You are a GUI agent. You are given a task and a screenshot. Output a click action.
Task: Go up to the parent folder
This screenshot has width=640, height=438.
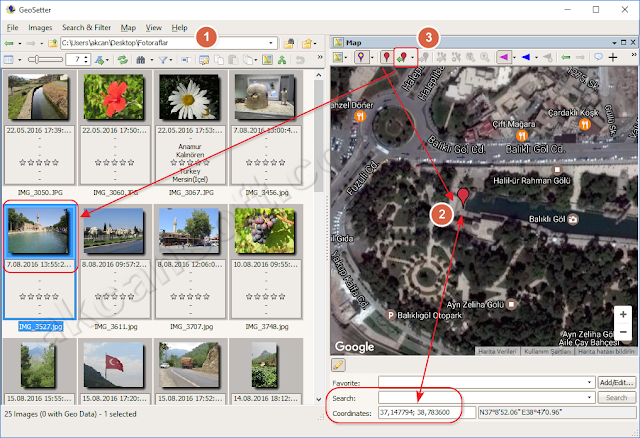[52, 43]
